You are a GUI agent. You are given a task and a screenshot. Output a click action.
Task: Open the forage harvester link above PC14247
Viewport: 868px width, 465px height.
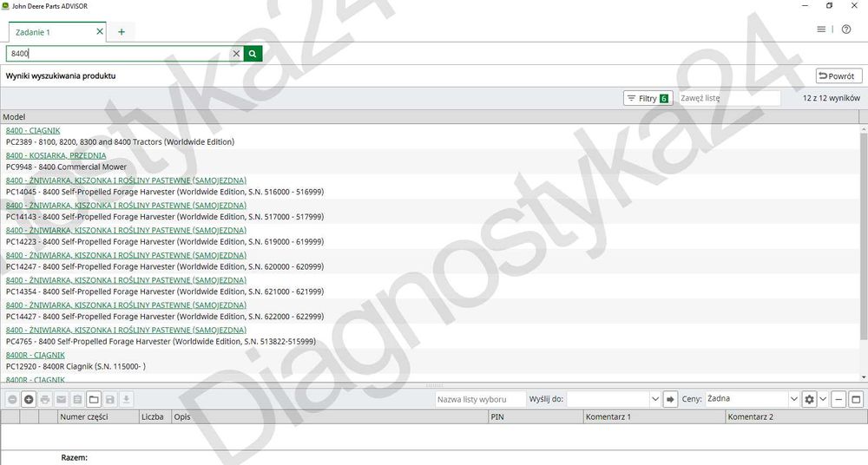(126, 255)
